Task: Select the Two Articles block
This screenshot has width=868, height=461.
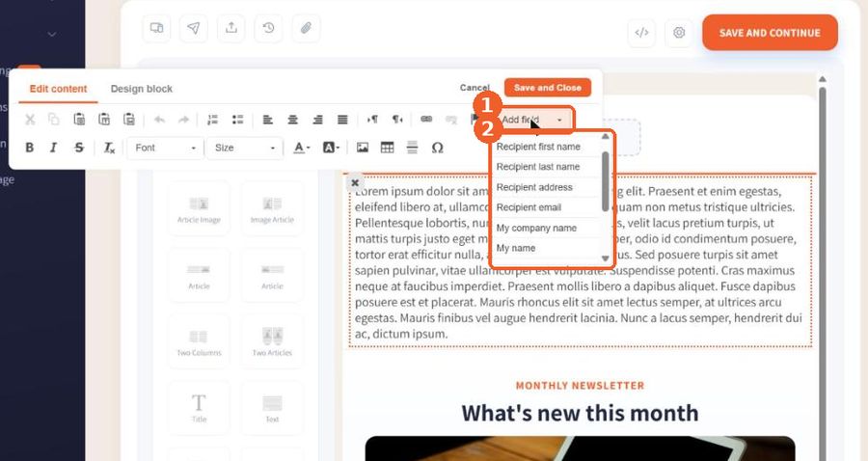Action: point(272,342)
